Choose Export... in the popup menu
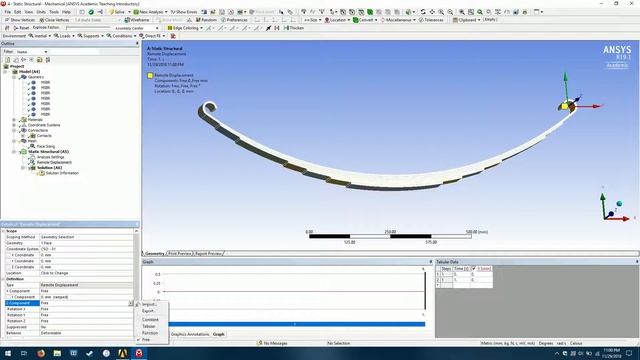 coord(148,311)
